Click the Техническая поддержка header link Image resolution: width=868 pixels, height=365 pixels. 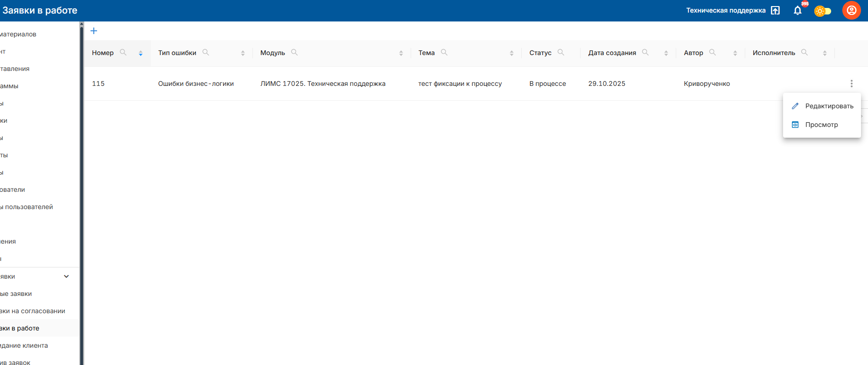726,10
